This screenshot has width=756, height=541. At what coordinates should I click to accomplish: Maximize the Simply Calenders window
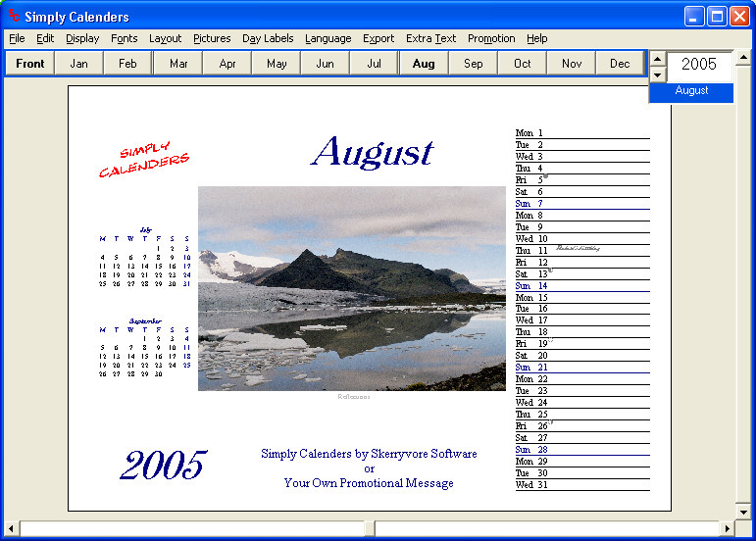(x=717, y=17)
